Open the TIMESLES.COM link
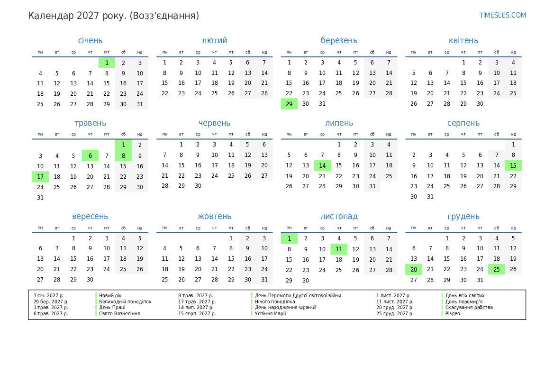This screenshot has width=554, height=392. [x=502, y=15]
